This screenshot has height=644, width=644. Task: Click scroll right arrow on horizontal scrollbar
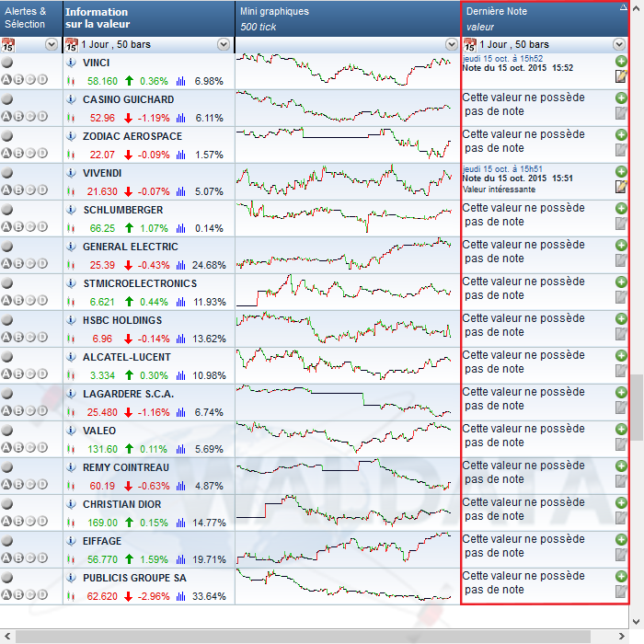(622, 637)
